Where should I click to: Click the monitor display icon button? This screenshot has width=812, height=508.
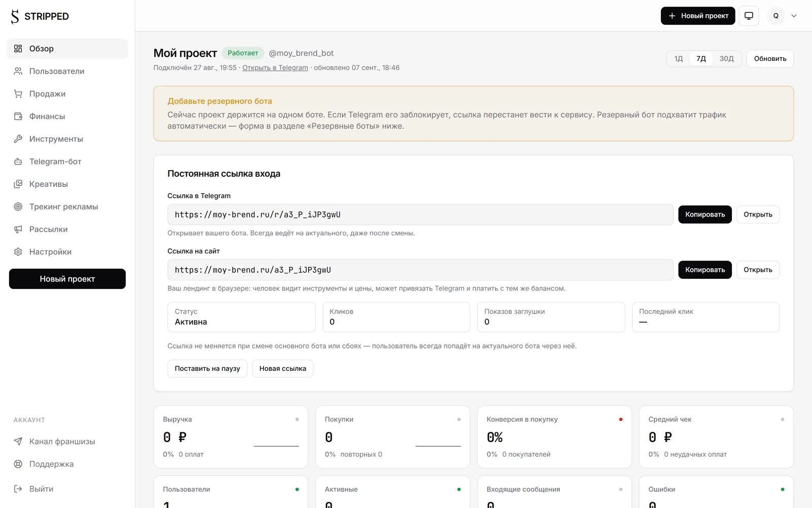tap(749, 16)
